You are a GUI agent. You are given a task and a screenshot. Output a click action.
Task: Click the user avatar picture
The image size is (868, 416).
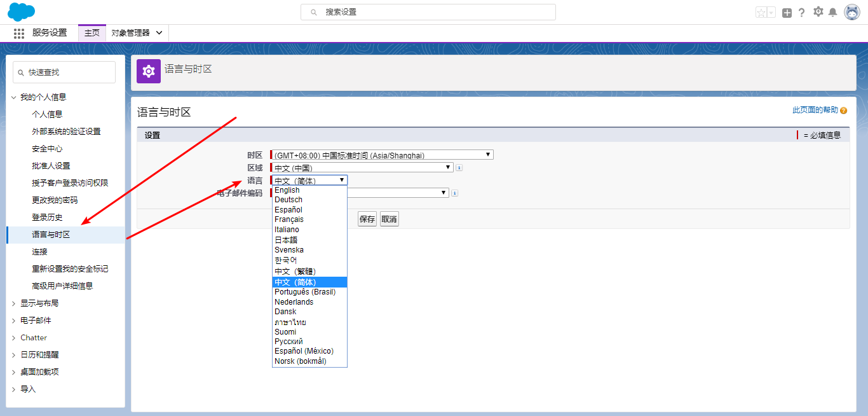852,11
